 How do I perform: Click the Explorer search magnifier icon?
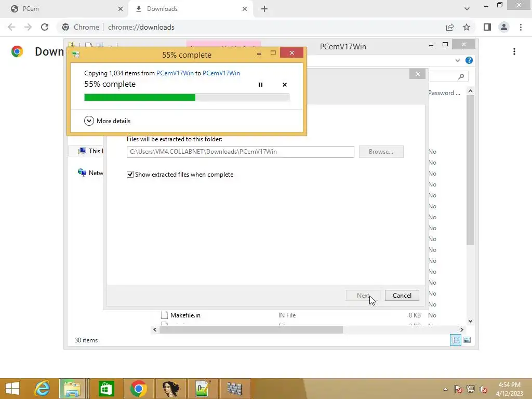(461, 77)
